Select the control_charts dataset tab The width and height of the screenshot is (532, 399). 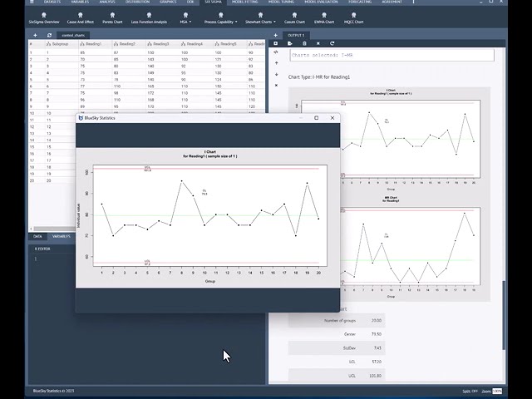(x=73, y=35)
